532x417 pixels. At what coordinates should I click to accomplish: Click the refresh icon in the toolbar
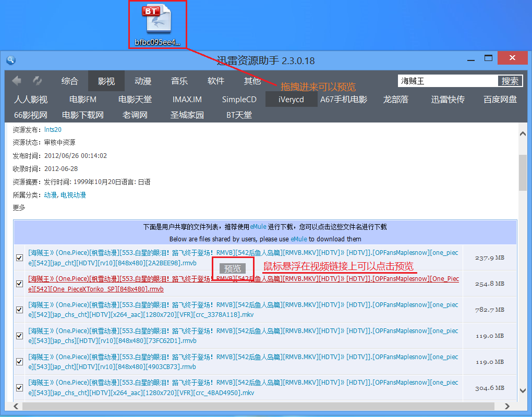[37, 80]
